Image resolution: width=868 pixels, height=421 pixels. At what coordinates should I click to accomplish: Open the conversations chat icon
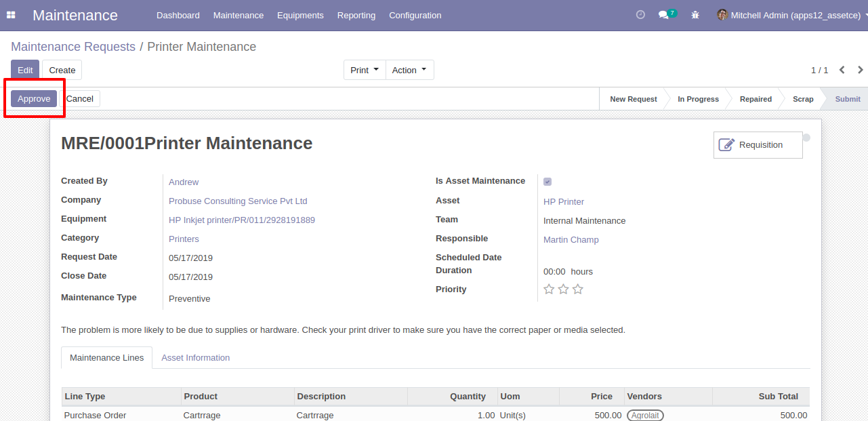tap(663, 15)
